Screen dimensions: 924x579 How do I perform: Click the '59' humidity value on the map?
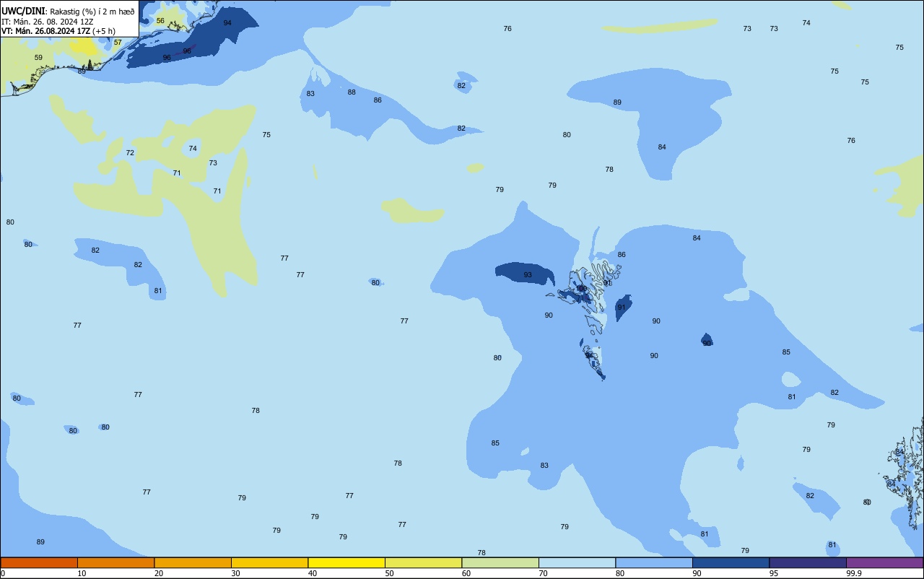38,58
